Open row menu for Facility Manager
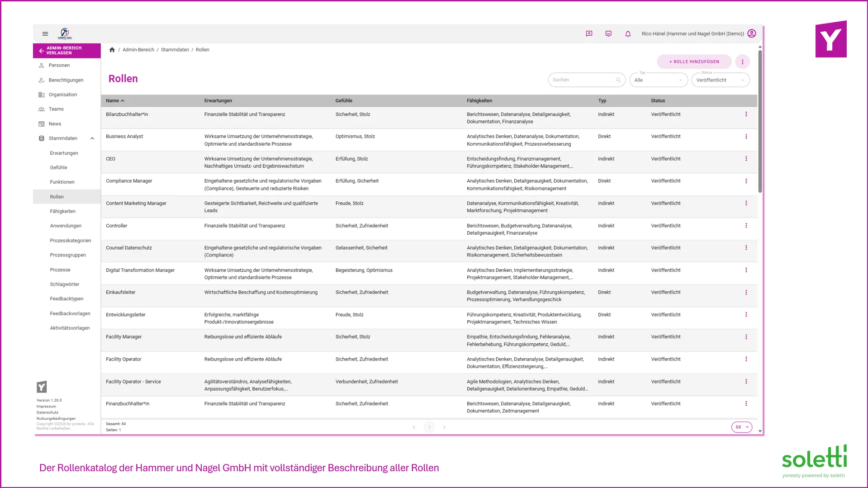 746,337
